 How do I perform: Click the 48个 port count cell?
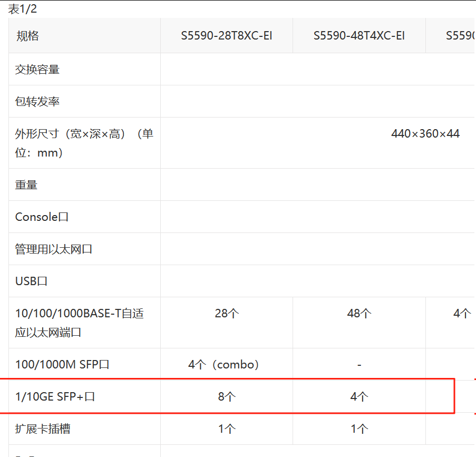coord(359,314)
